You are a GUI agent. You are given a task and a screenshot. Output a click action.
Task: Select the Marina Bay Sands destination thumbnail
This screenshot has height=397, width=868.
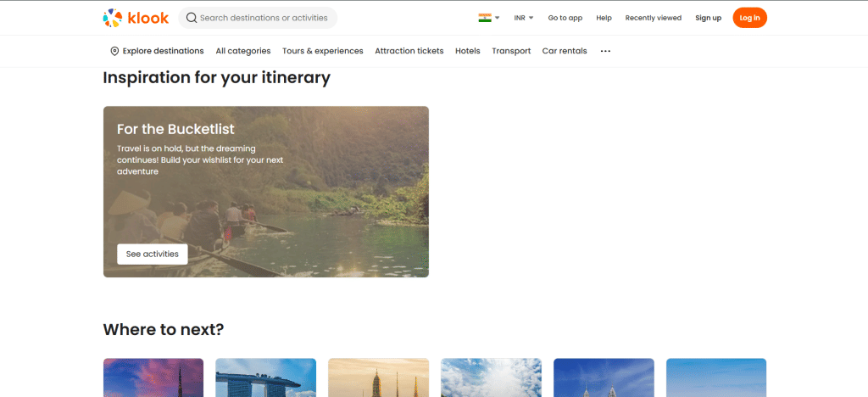[x=265, y=377]
